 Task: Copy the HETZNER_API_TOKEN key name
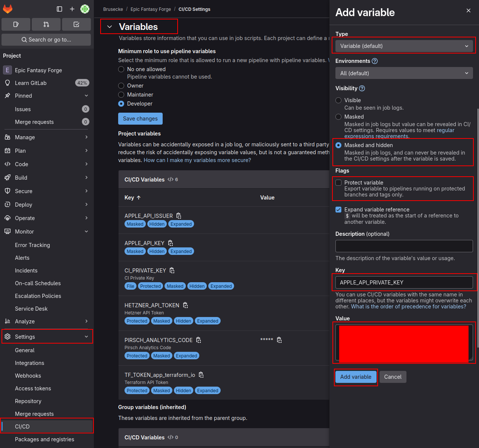coord(185,305)
